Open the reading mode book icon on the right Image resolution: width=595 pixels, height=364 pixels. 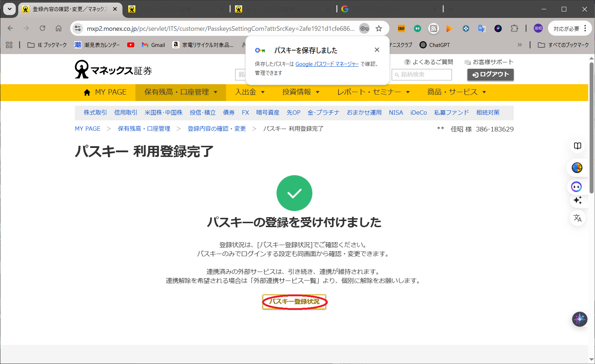[x=577, y=146]
